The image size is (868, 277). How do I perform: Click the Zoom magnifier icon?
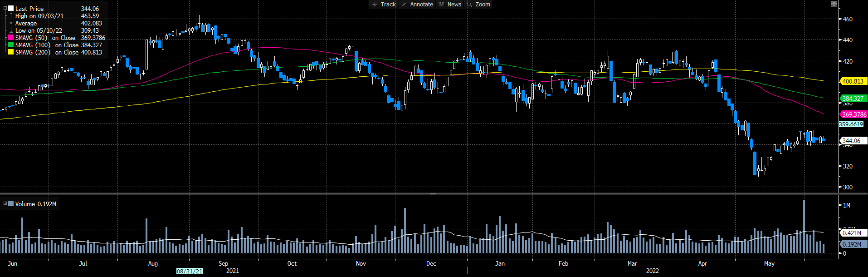[470, 5]
